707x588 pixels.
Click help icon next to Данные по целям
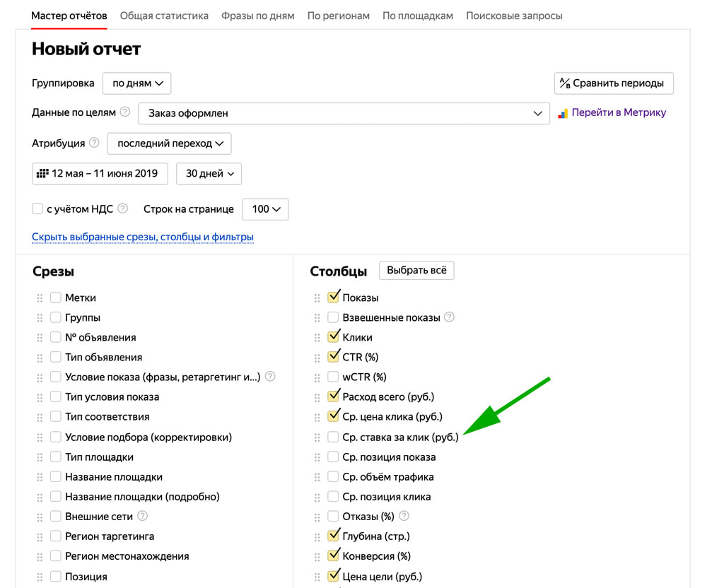(125, 112)
